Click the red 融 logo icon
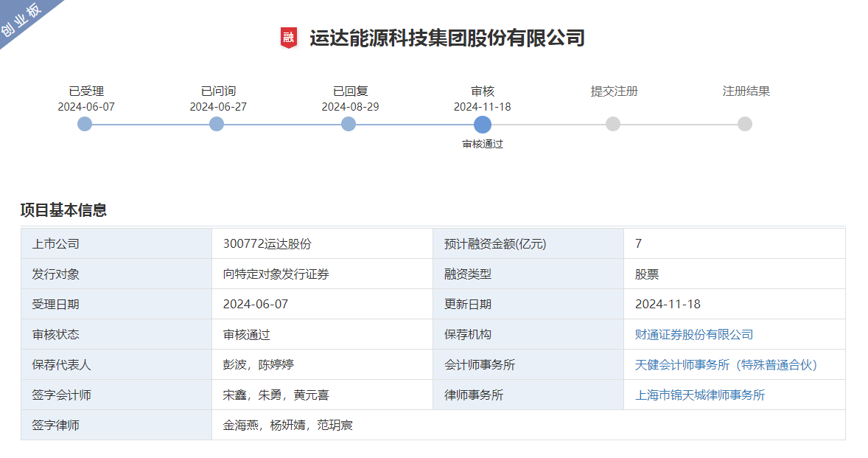The image size is (868, 458). click(x=290, y=35)
